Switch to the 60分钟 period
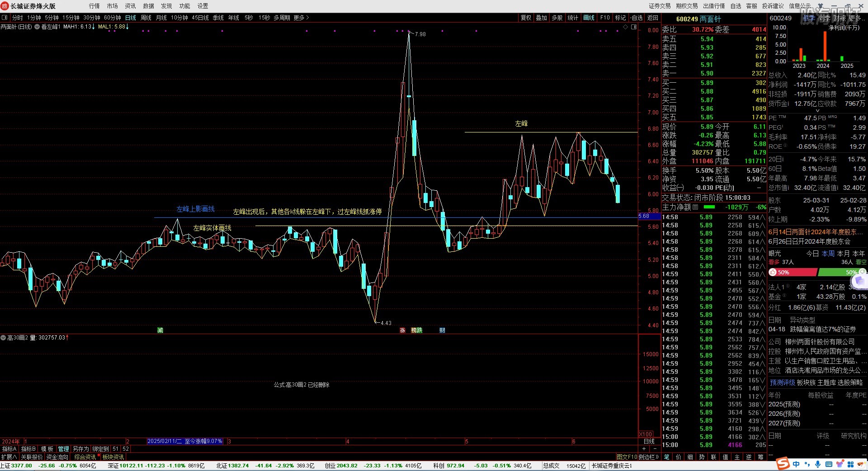The image size is (868, 471). point(113,18)
